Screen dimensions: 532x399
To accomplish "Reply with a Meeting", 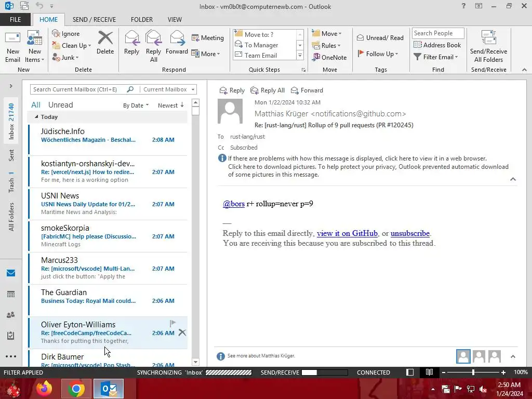I will click(208, 37).
